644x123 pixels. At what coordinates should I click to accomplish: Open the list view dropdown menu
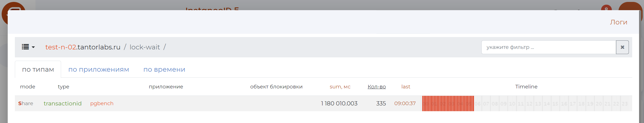click(x=28, y=47)
